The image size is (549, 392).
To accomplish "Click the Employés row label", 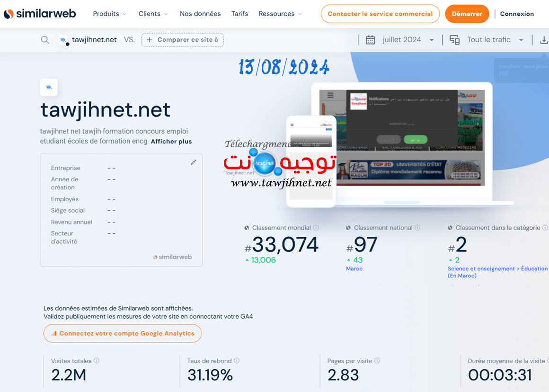I will pos(64,199).
